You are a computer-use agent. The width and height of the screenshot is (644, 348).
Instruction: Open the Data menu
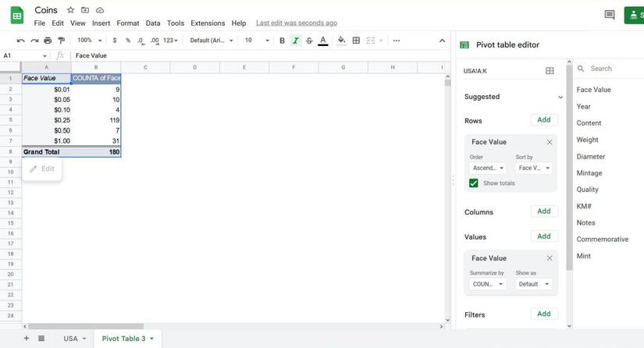coord(153,23)
